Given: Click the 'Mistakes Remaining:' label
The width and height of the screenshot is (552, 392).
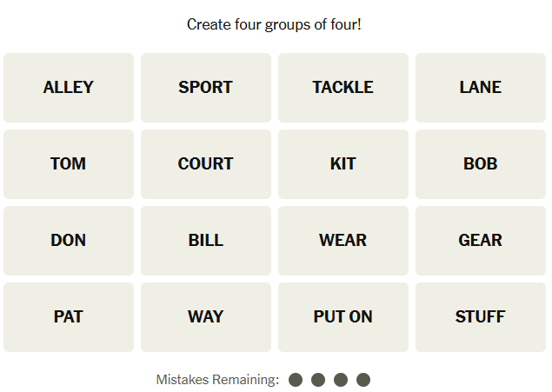Looking at the screenshot, I should pos(217,380).
